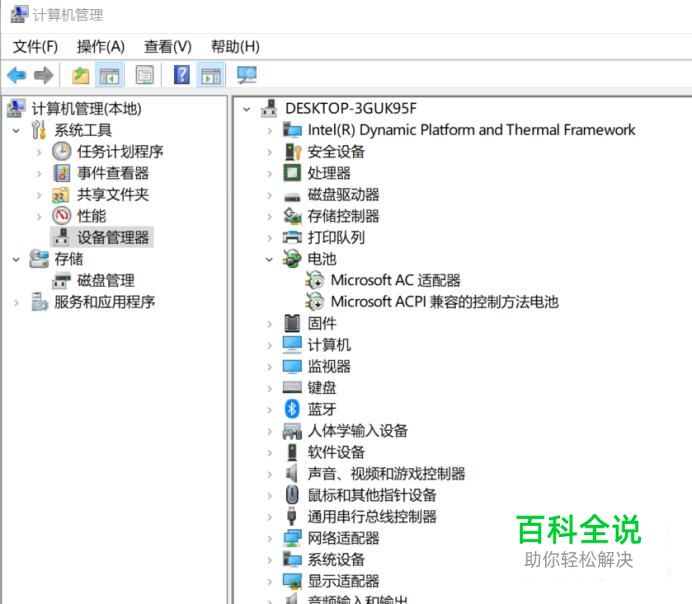
Task: Click the gray Forward arrow toolbar button
Action: 44,75
